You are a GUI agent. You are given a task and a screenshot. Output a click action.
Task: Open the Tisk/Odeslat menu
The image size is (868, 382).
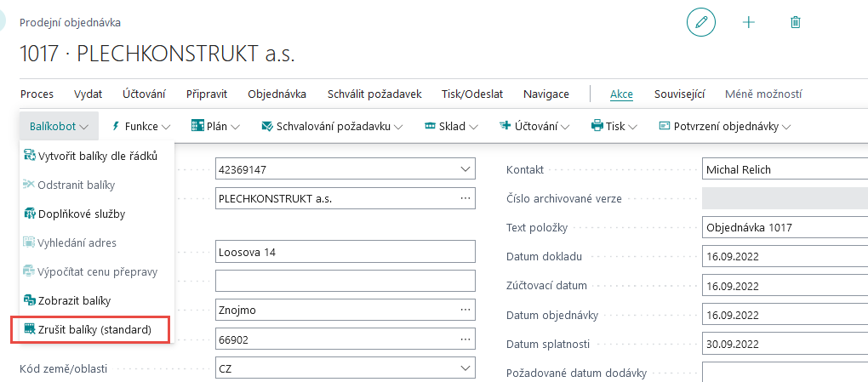(x=472, y=94)
